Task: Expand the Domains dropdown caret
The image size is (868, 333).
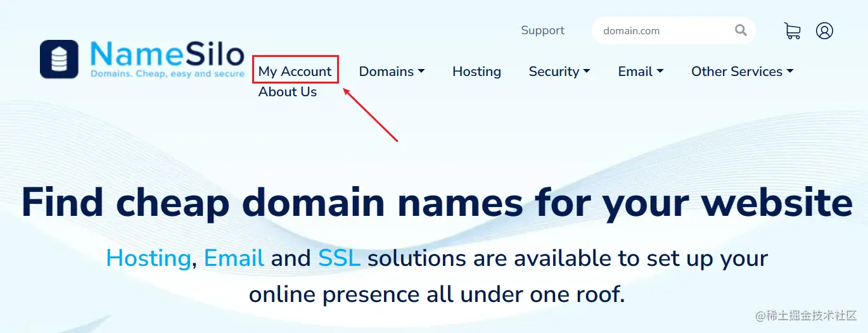Action: [421, 72]
